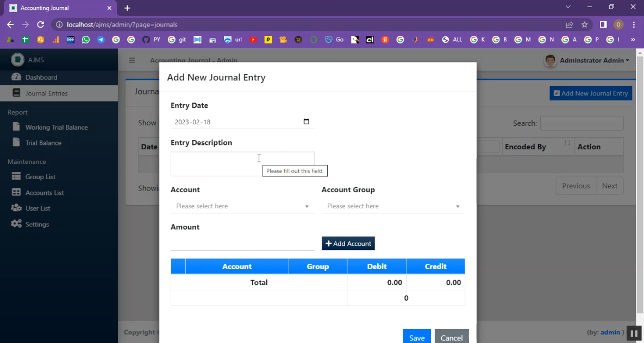
Task: Open Trial Balance report
Action: [43, 143]
